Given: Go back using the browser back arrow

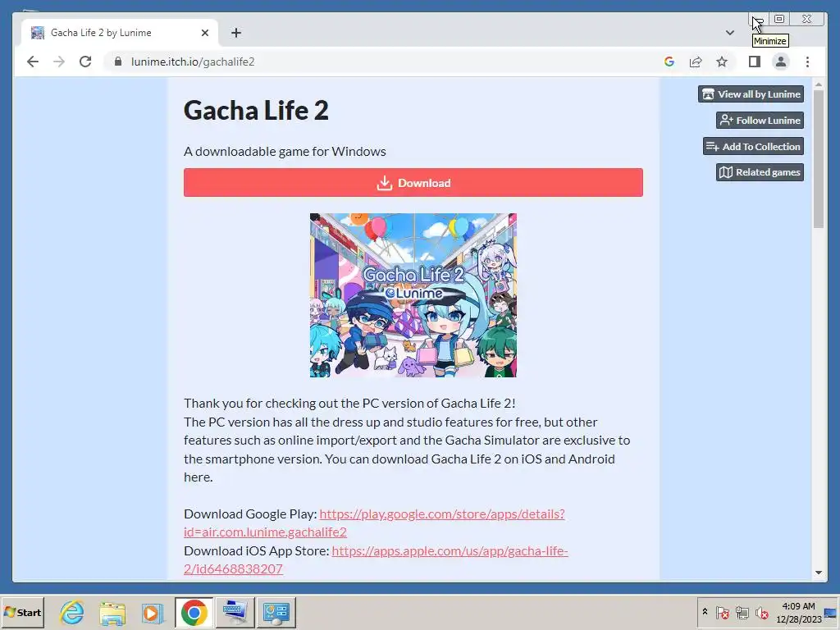Looking at the screenshot, I should pos(33,62).
